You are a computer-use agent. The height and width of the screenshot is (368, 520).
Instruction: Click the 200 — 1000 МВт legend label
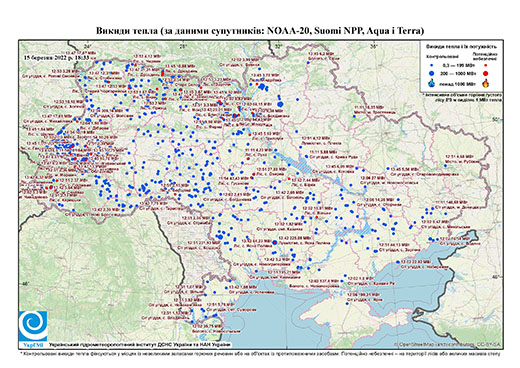(458, 73)
